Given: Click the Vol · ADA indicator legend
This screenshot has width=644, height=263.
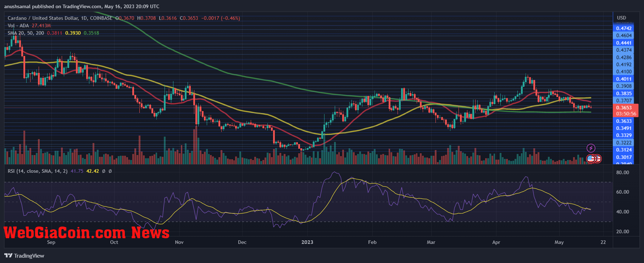Looking at the screenshot, I should tap(18, 25).
